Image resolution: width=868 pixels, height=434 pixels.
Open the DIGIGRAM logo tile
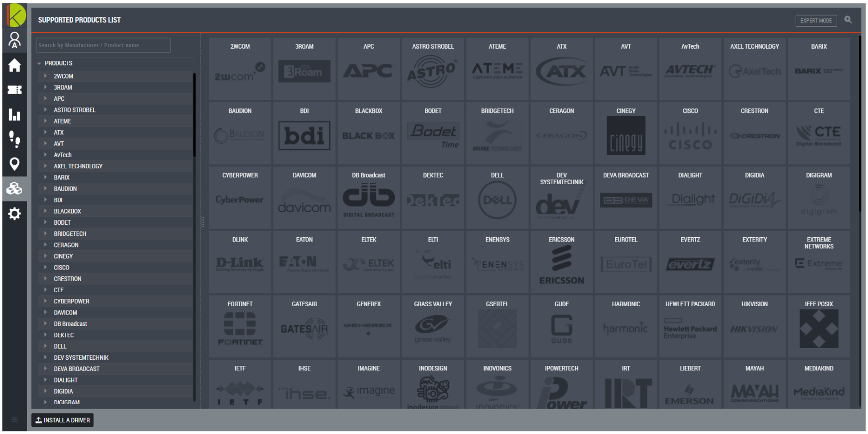(819, 198)
